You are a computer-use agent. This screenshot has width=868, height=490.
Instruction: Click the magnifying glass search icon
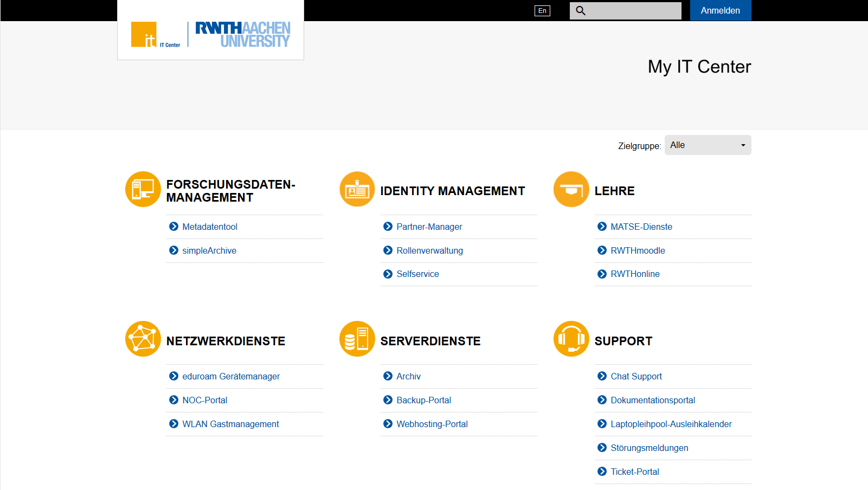[x=580, y=11]
